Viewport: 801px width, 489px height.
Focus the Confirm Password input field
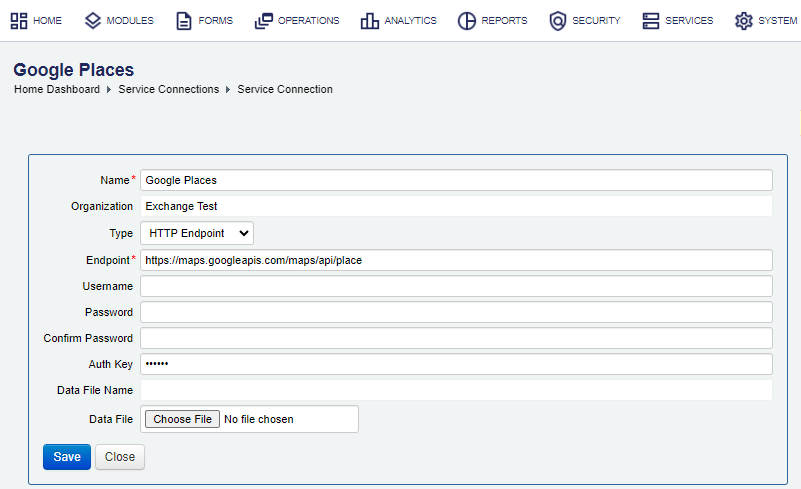(456, 338)
